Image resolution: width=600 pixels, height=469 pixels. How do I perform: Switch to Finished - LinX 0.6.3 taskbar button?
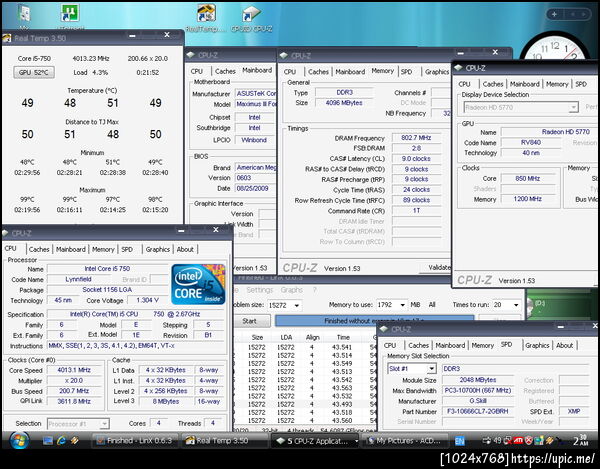point(134,441)
